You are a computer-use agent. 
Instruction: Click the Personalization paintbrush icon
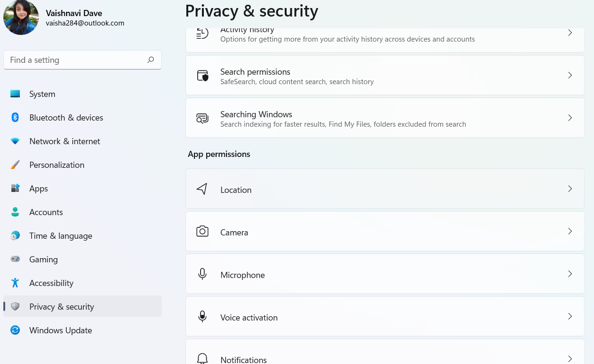15,165
